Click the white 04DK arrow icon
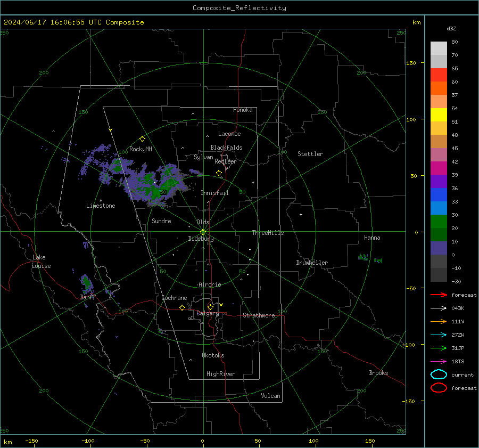This screenshot has width=479, height=448. 439,308
